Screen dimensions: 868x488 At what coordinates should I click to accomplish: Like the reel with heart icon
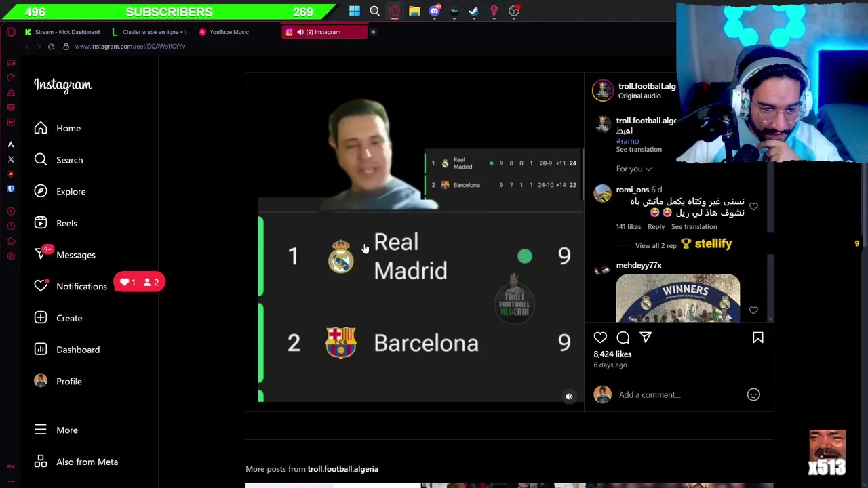(x=600, y=338)
